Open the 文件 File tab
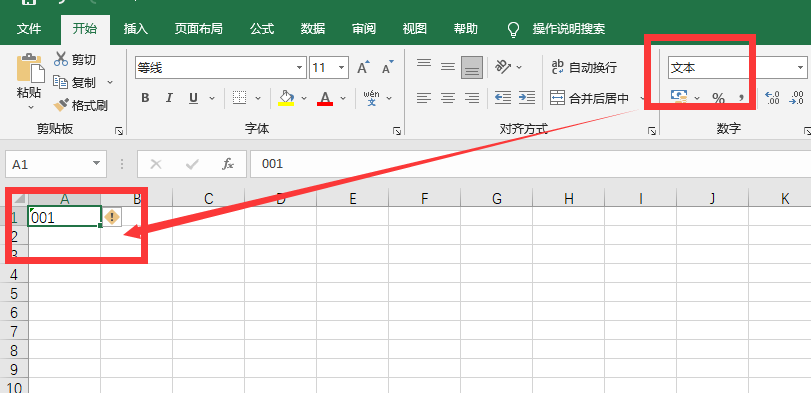The image size is (811, 393). pos(29,28)
